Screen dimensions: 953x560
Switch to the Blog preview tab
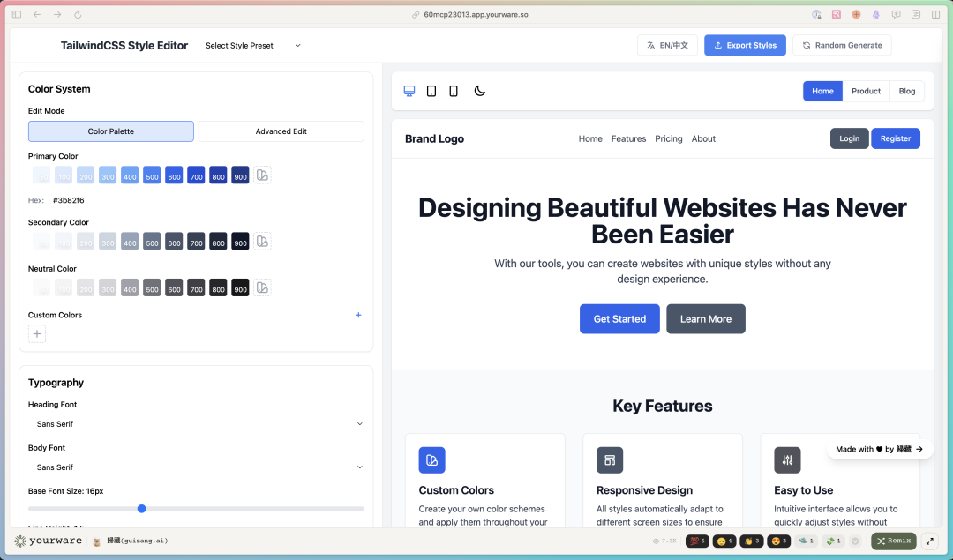(x=907, y=91)
